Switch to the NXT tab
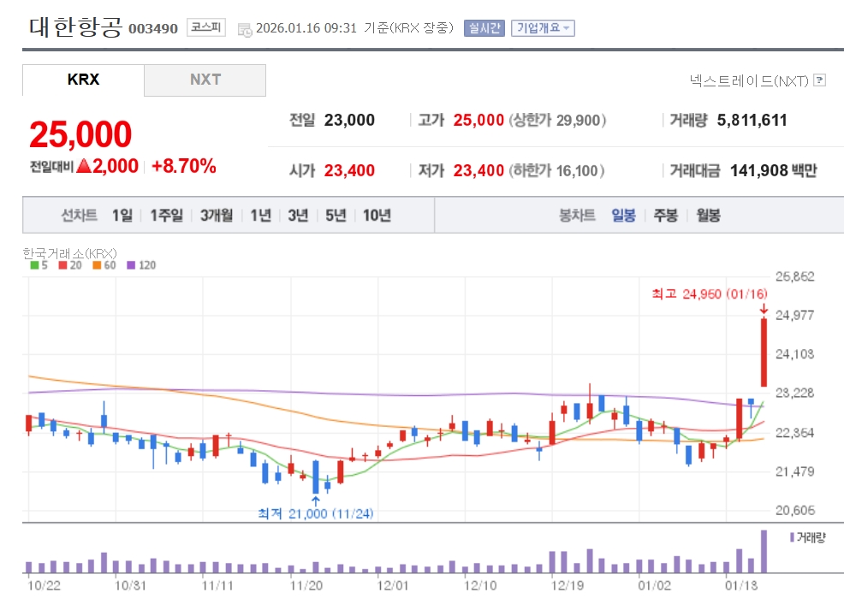This screenshot has height=616, width=844. click(205, 80)
